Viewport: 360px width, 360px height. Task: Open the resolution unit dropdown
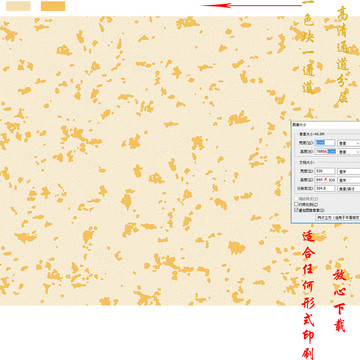(x=349, y=189)
